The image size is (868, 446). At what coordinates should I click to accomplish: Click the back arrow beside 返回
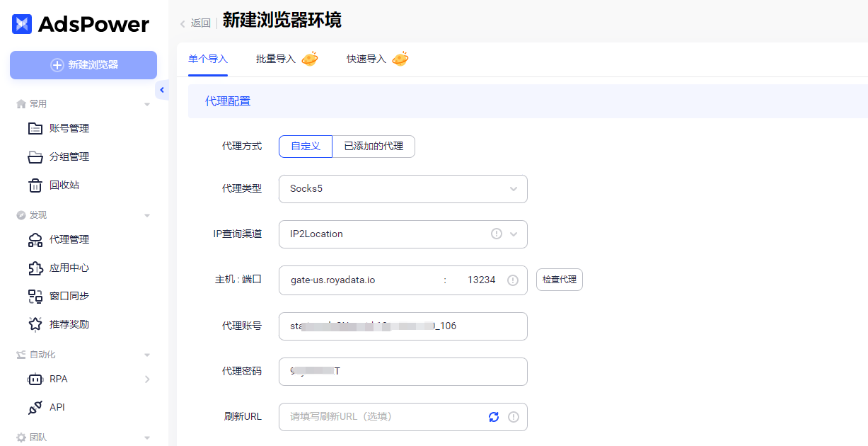(x=183, y=23)
